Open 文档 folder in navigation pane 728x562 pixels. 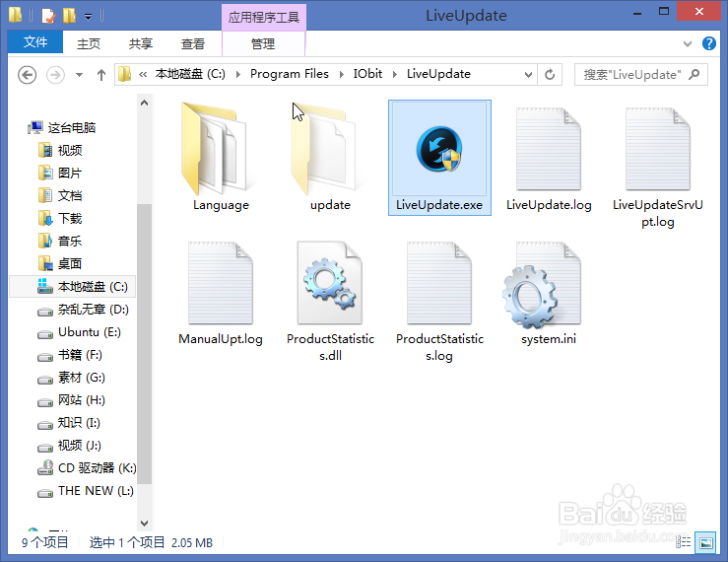pyautogui.click(x=60, y=195)
